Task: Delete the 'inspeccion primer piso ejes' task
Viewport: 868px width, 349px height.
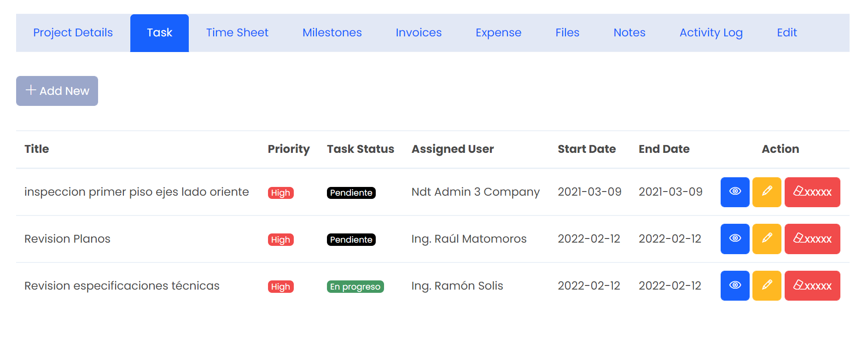Action: tap(812, 192)
